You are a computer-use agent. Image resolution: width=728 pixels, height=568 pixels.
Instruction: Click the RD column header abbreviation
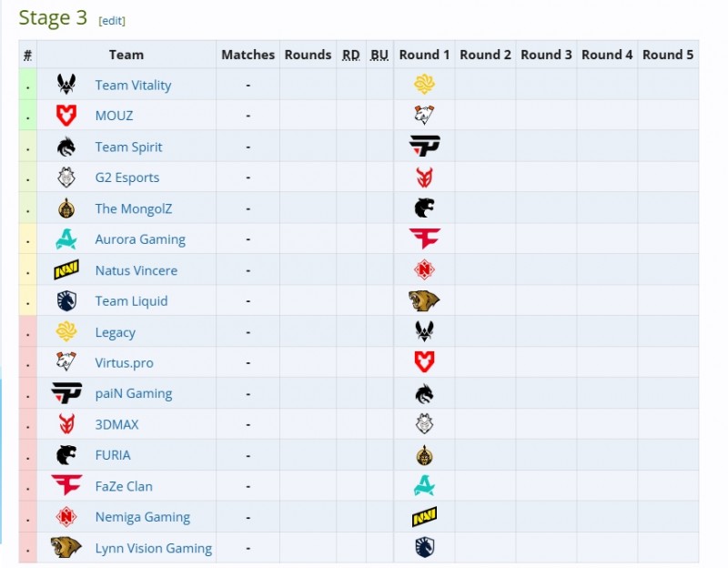(351, 55)
